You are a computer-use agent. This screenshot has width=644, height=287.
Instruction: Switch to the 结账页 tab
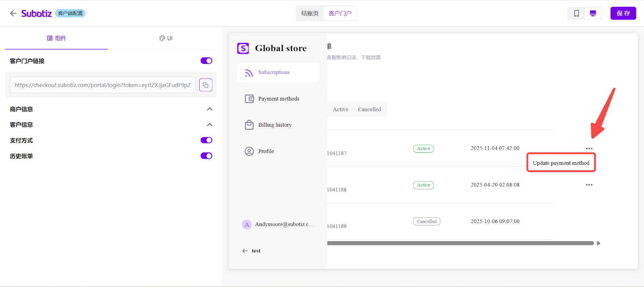(x=310, y=13)
